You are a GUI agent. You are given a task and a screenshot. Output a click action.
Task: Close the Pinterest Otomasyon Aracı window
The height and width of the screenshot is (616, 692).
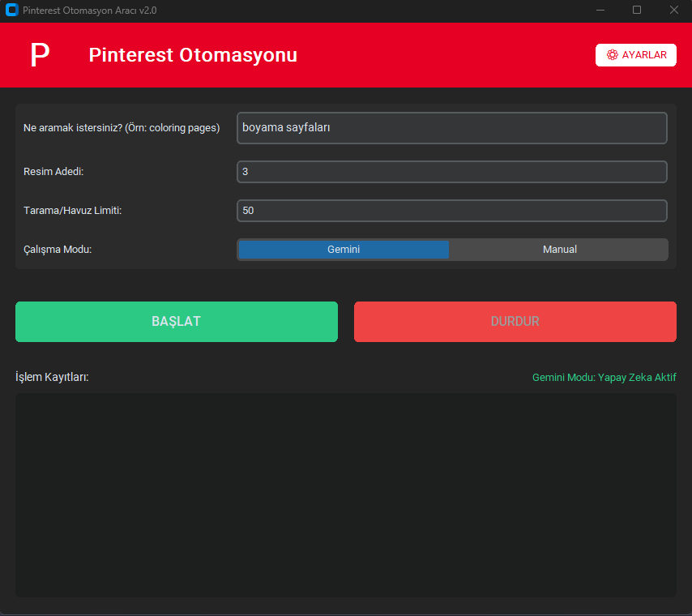coord(673,10)
